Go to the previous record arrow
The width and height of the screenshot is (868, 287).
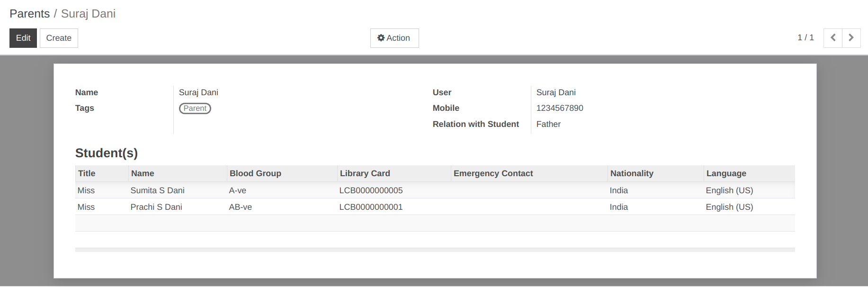[833, 38]
